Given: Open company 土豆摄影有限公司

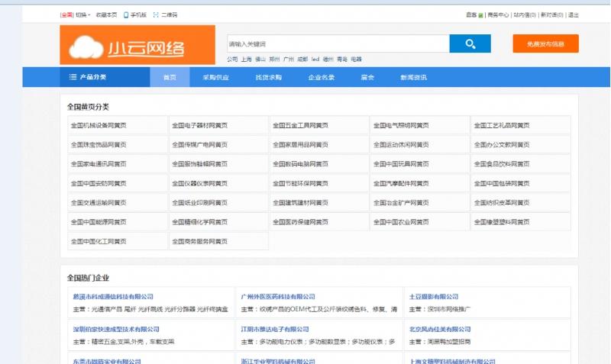Looking at the screenshot, I should [x=434, y=297].
